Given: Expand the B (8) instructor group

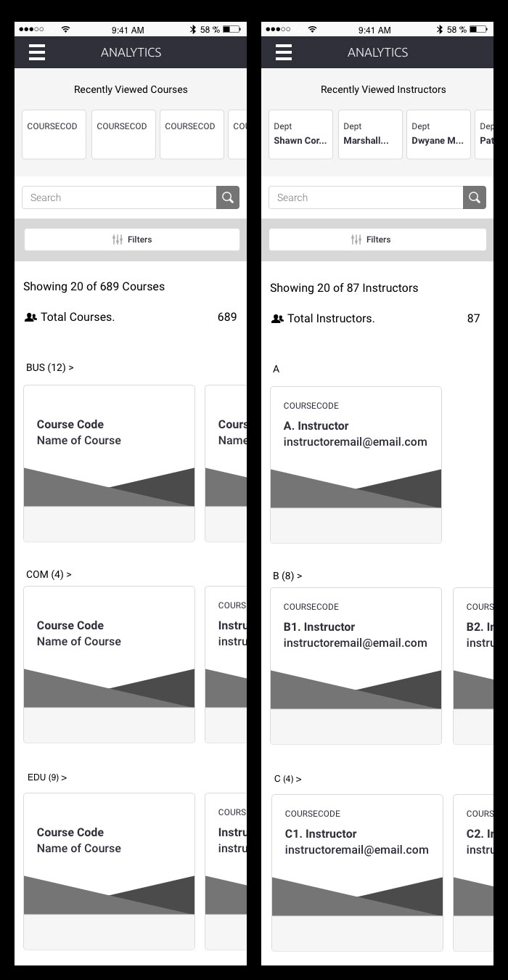Looking at the screenshot, I should (x=287, y=576).
